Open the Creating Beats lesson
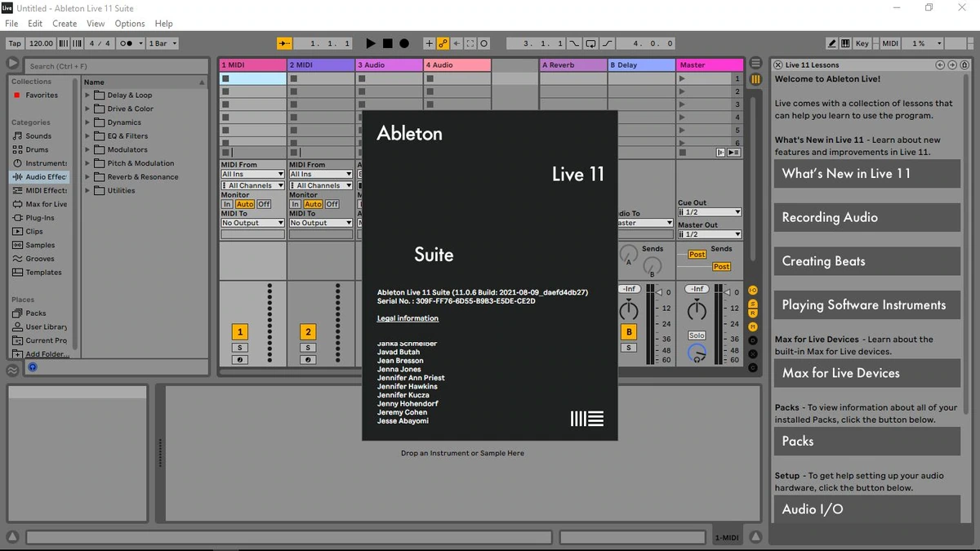 867,261
